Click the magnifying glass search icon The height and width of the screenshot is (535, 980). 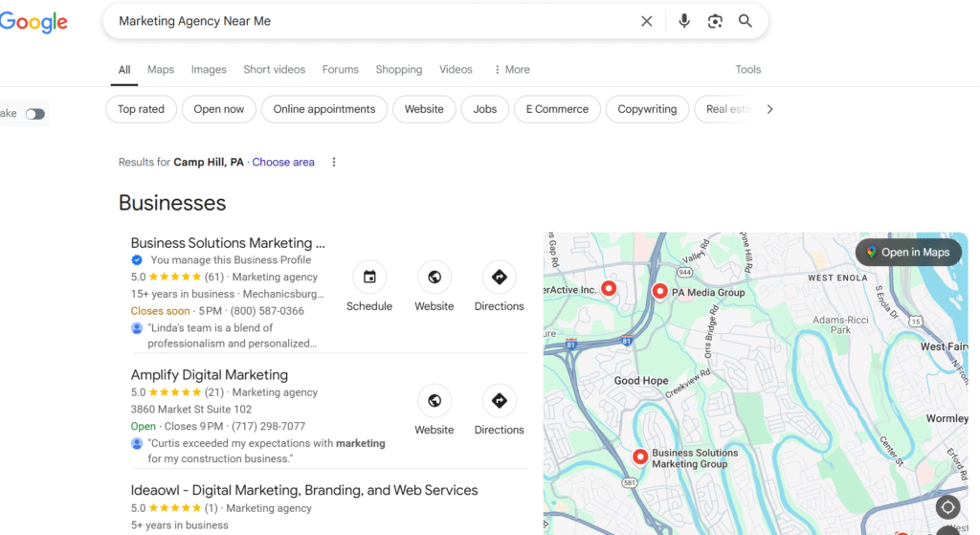point(745,21)
